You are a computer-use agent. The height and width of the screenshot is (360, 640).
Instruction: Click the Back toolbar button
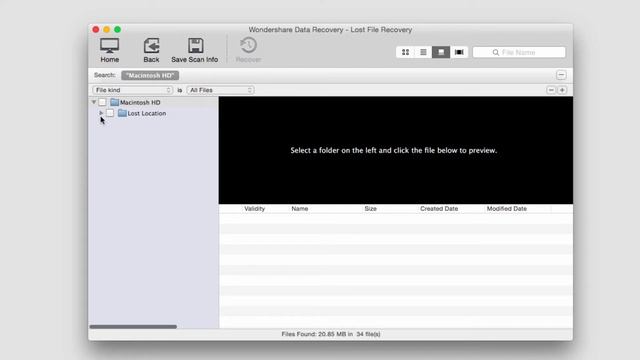click(151, 51)
